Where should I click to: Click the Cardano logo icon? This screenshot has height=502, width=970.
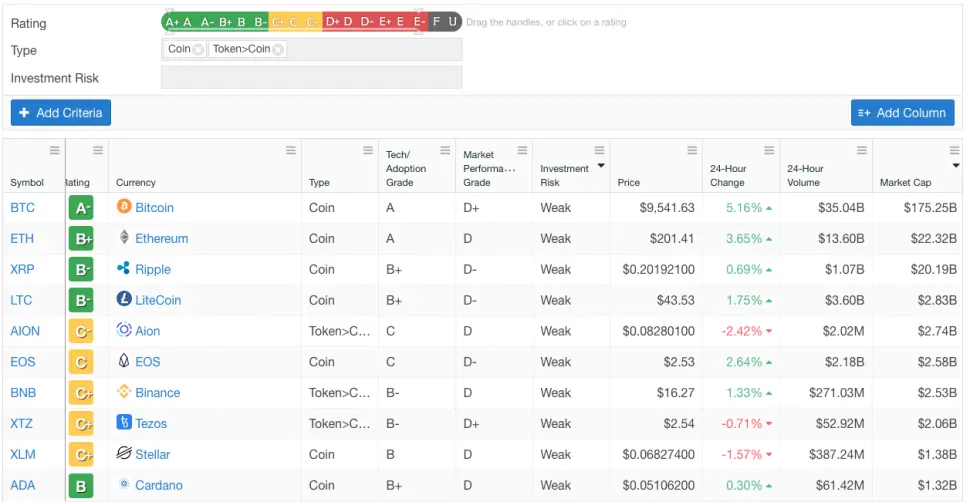(124, 484)
